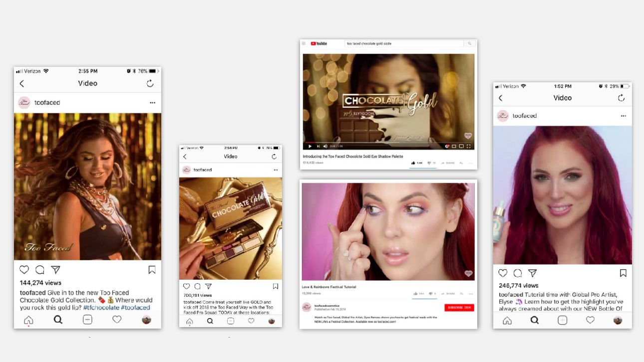644x362 pixels.
Task: Click the YouTube logo in the Chocolate Gold window
Action: [319, 44]
